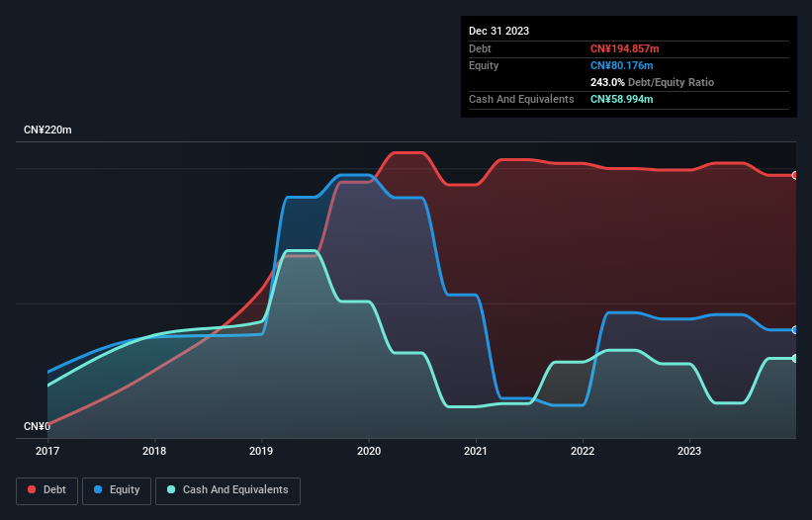Click the 2017 x-axis label
Screen dimensions: 812x520
[x=47, y=451]
